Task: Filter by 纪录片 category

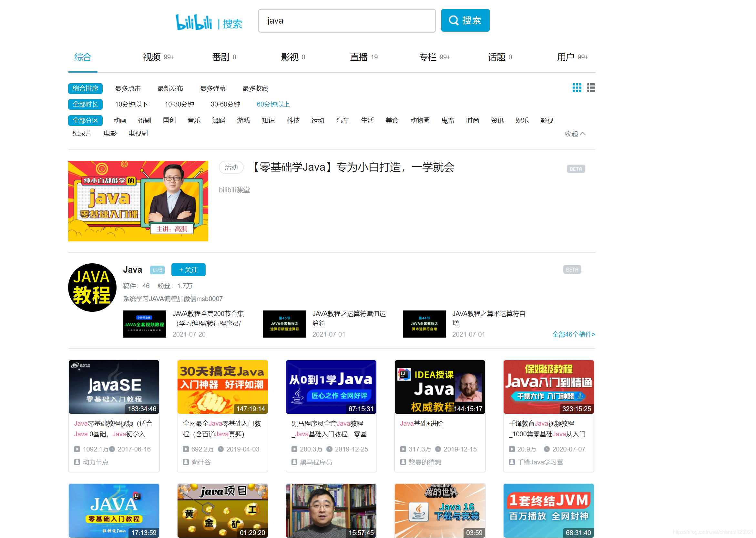Action: (82, 133)
